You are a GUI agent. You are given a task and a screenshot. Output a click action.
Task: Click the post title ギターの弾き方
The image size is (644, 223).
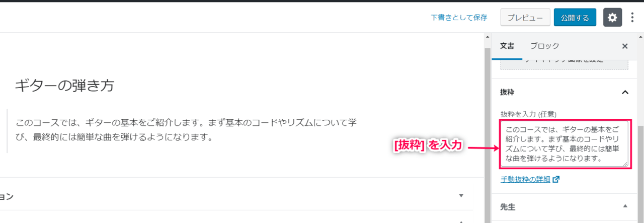point(64,86)
